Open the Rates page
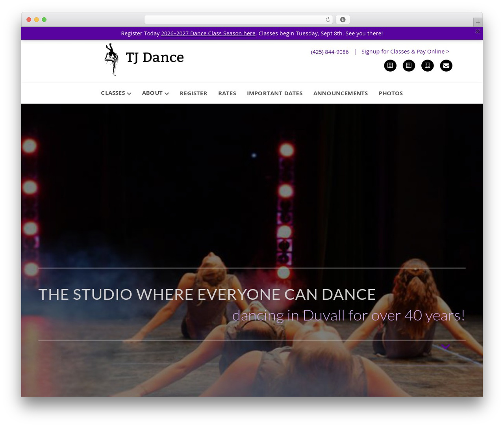Screen dimensions: 504x427 coord(227,93)
